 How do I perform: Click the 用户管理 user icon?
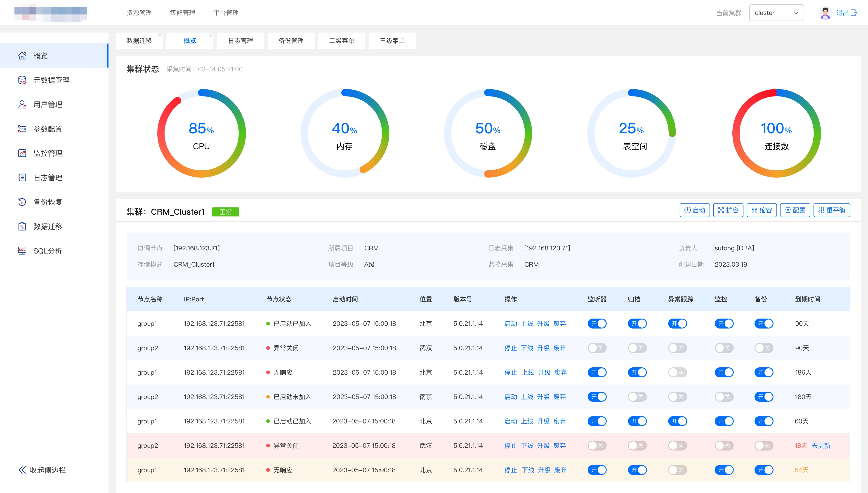click(x=22, y=104)
